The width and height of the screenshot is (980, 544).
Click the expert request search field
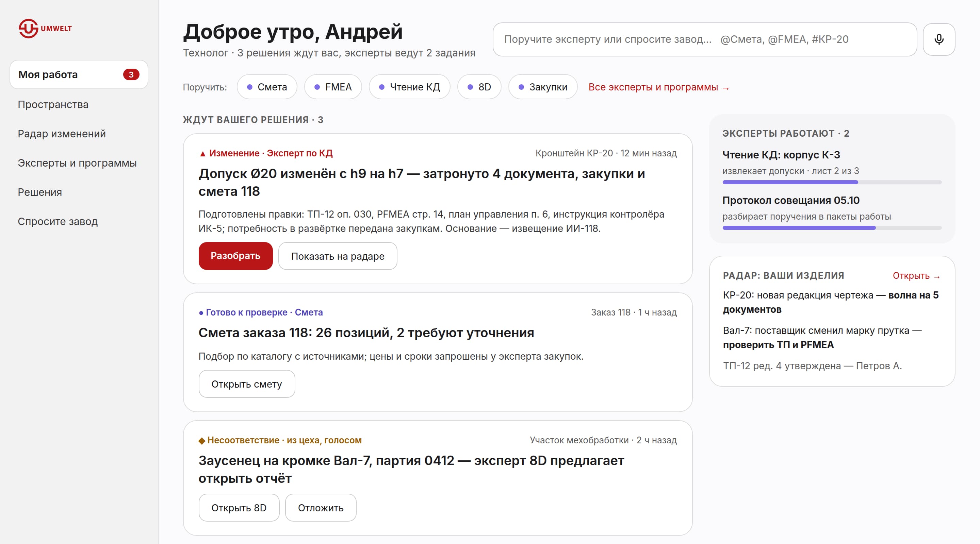coord(705,39)
